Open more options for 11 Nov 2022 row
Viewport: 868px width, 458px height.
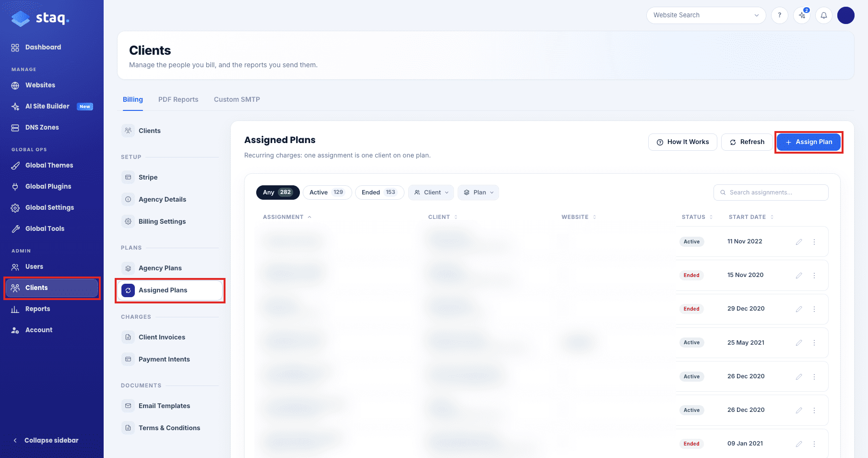point(814,242)
